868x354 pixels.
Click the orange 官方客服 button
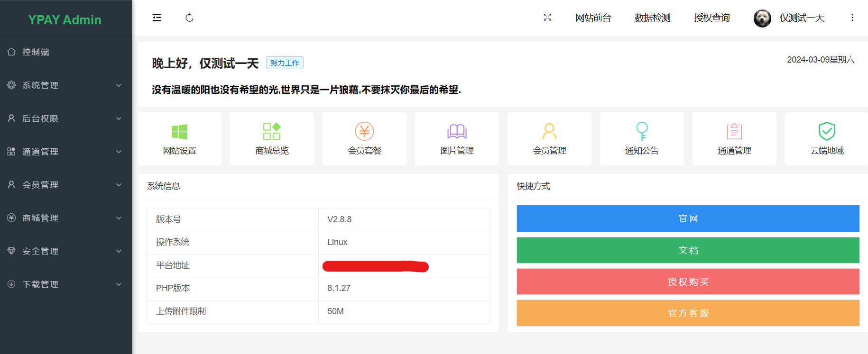(x=688, y=313)
